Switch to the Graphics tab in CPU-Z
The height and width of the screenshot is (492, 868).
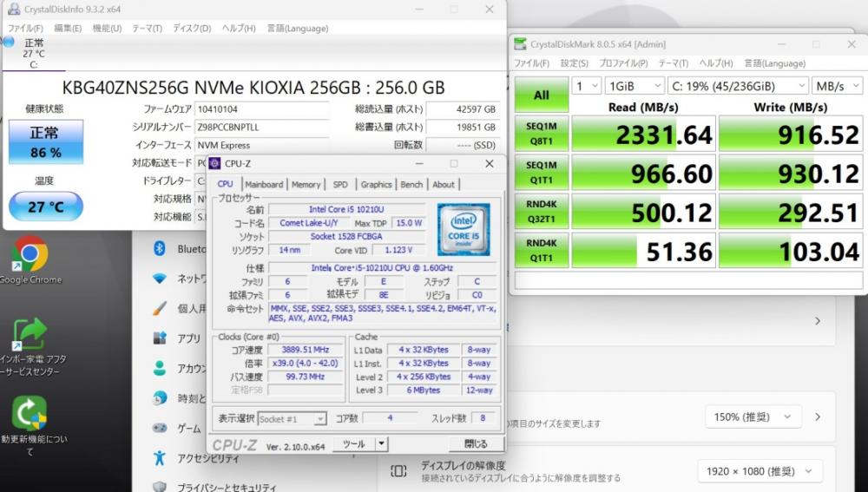click(x=376, y=184)
